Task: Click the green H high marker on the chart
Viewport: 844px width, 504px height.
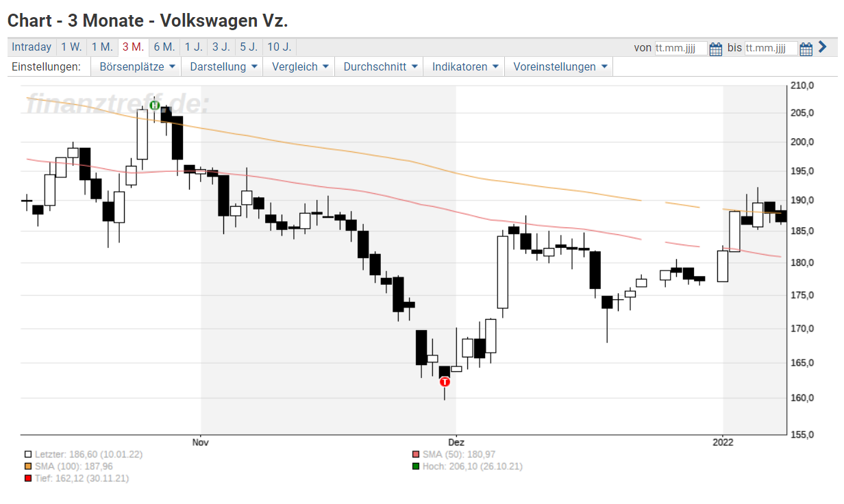Action: 154,105
